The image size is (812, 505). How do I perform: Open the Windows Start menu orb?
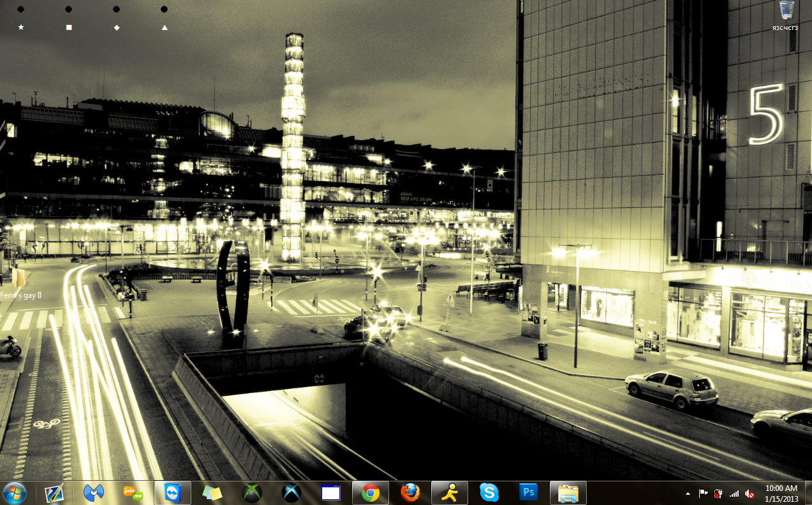[14, 493]
